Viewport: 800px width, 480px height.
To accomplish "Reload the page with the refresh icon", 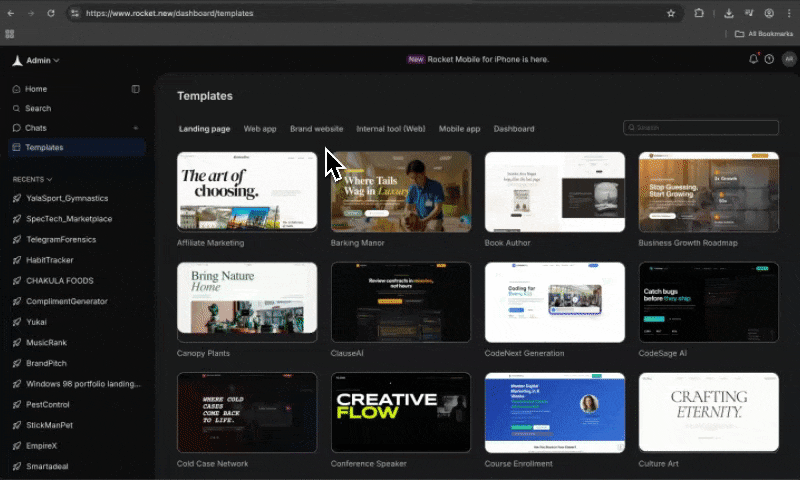I will coord(53,14).
